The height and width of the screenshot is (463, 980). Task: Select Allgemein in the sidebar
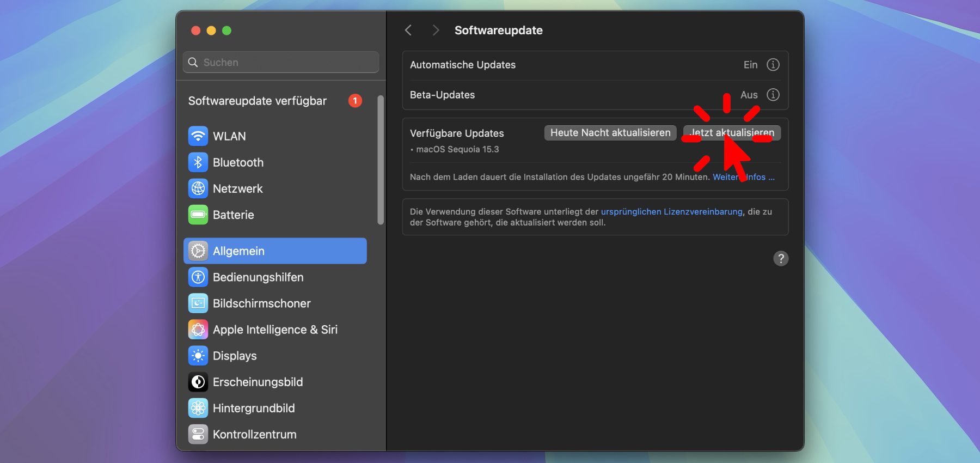(x=275, y=251)
